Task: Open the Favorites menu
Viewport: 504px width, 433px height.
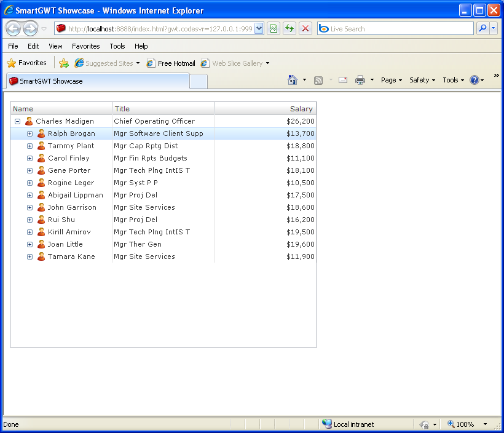Action: tap(86, 46)
